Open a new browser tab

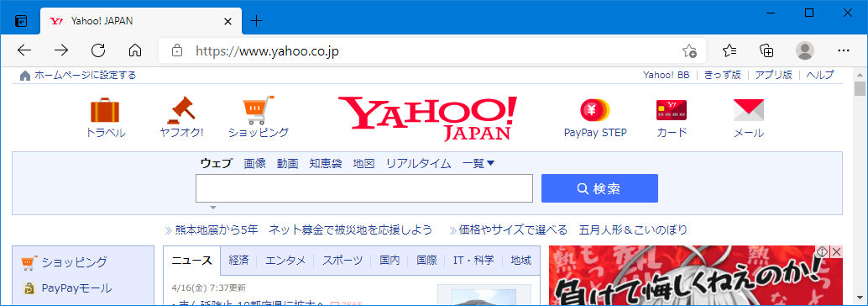pyautogui.click(x=256, y=22)
